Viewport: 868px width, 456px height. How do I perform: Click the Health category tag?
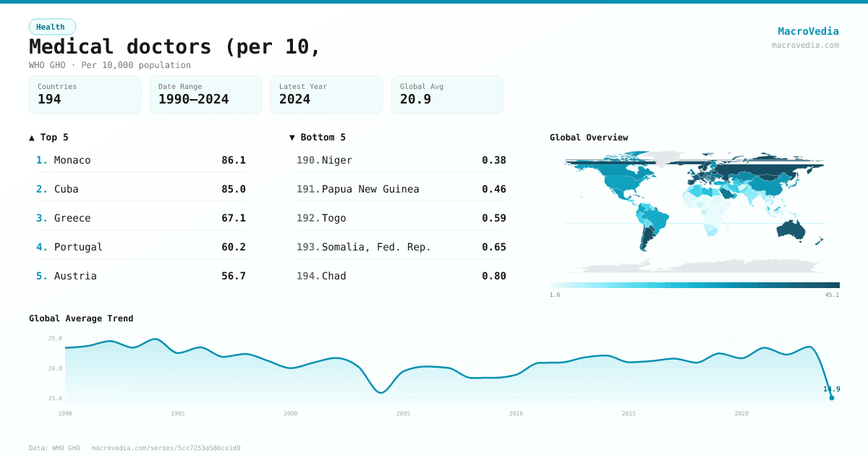(x=51, y=27)
